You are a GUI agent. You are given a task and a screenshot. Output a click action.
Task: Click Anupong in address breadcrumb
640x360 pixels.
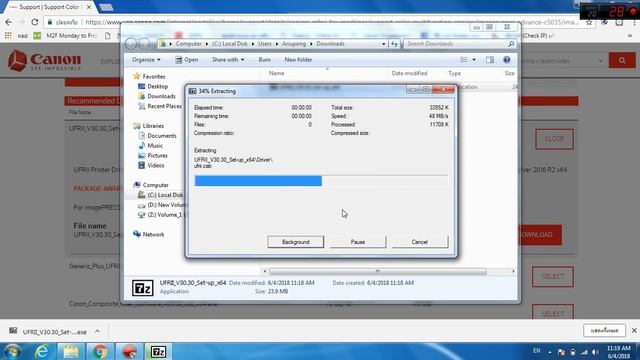[294, 44]
